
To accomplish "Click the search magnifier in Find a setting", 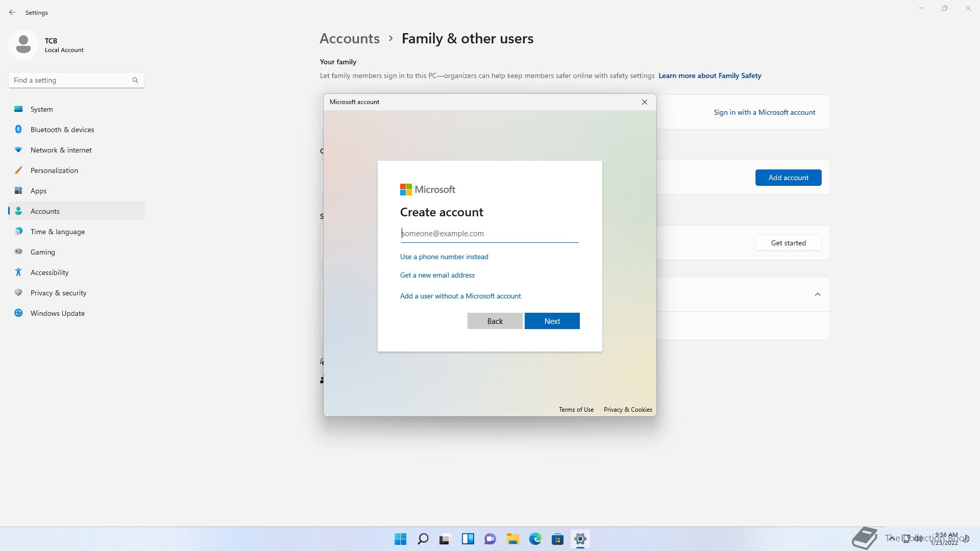I will (x=135, y=80).
